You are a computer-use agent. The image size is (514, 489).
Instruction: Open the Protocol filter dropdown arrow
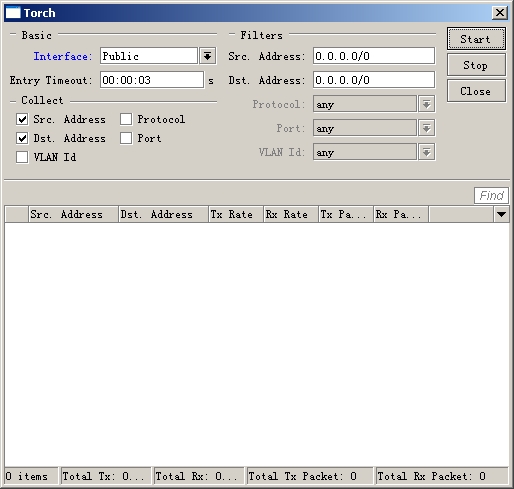pyautogui.click(x=427, y=104)
